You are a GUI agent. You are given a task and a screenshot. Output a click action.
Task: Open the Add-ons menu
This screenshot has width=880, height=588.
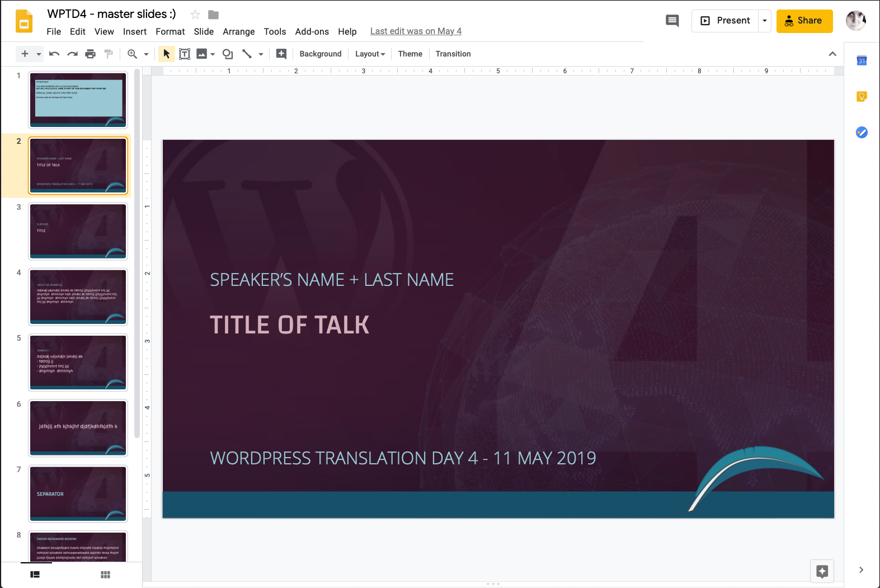click(312, 31)
